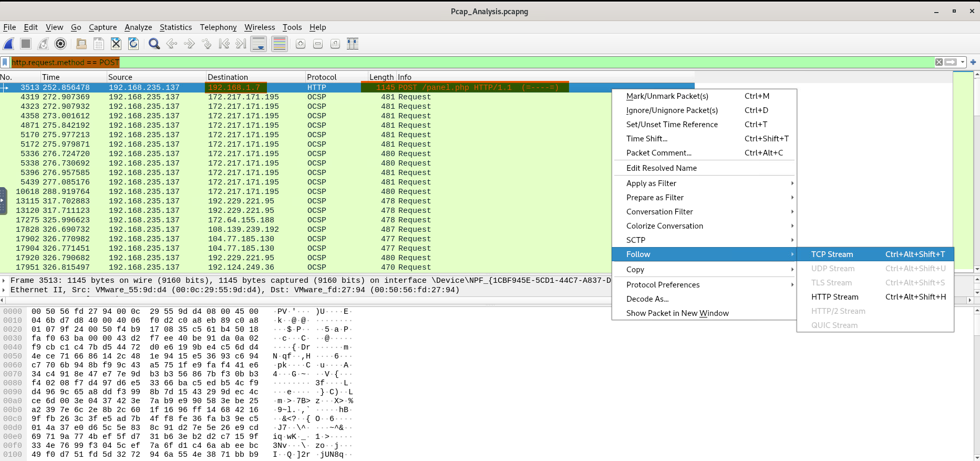This screenshot has height=461, width=980.
Task: Click the resize columns toolbar icon
Action: click(x=353, y=44)
